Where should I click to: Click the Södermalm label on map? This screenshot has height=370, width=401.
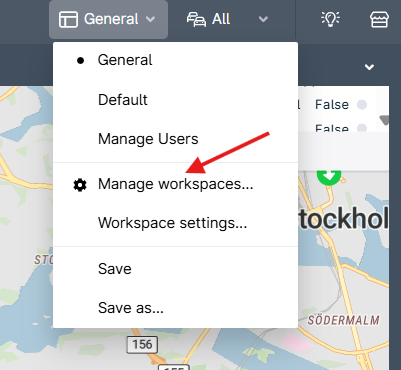[x=343, y=320]
